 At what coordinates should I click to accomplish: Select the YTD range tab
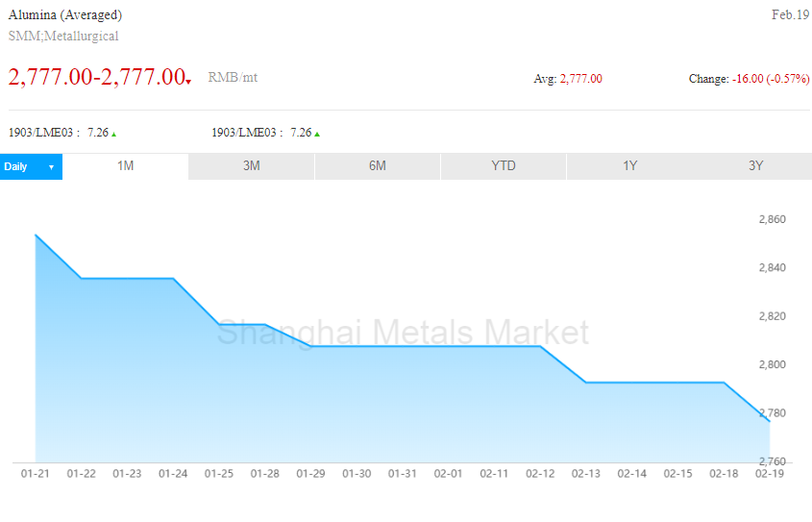pos(504,166)
